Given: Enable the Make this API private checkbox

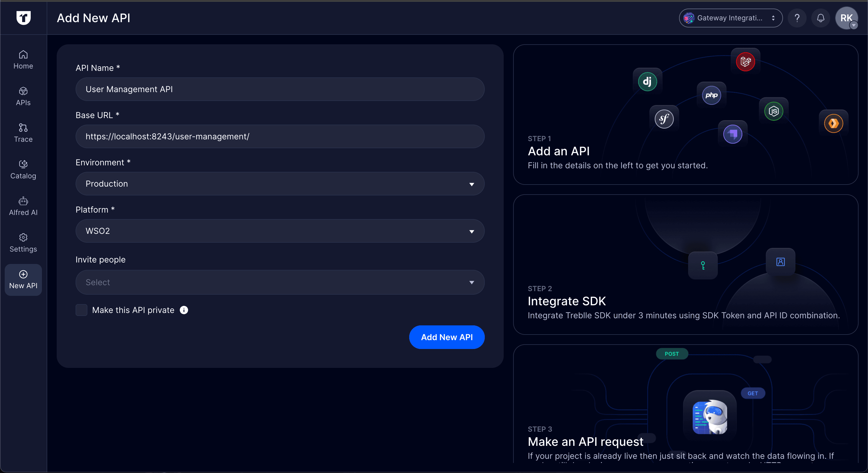Looking at the screenshot, I should pyautogui.click(x=81, y=310).
